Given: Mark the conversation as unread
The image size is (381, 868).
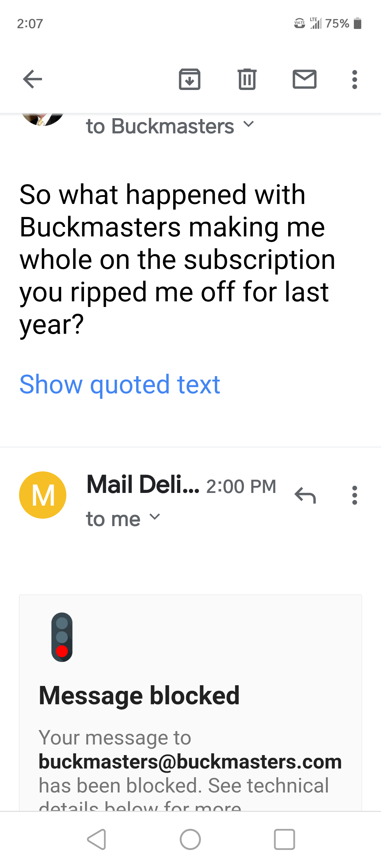Looking at the screenshot, I should (304, 79).
